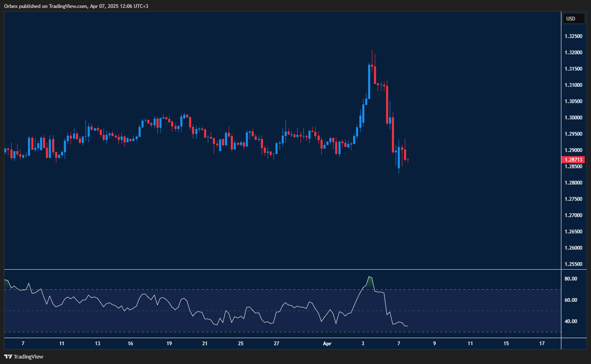Click the 80.00 level on the RSI scale
Image resolution: width=591 pixels, height=364 pixels.
(571, 278)
